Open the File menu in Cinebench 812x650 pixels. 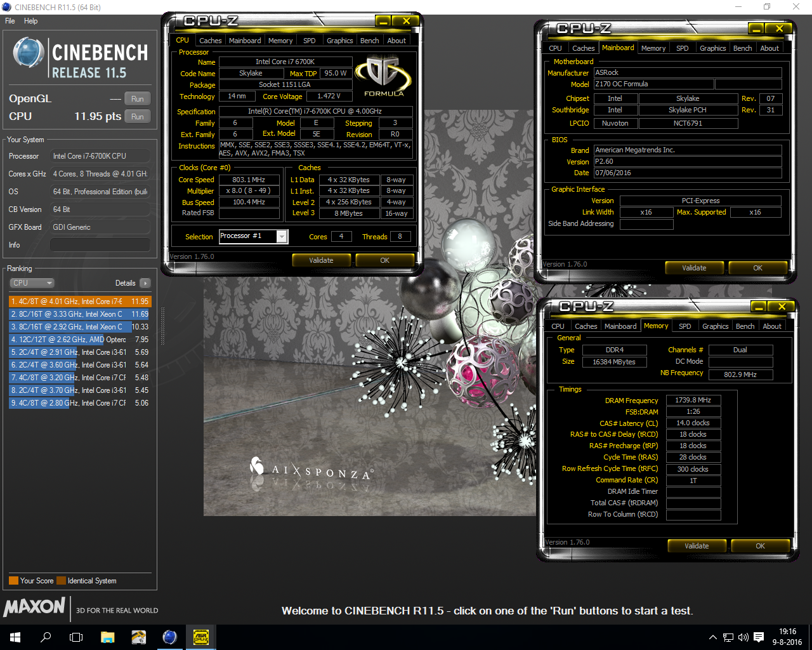coord(10,21)
